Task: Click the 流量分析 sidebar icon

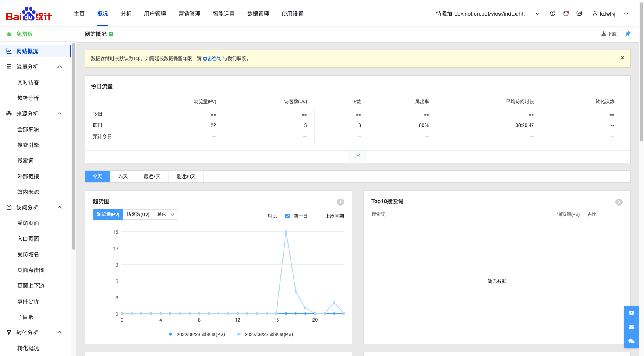Action: pos(9,67)
